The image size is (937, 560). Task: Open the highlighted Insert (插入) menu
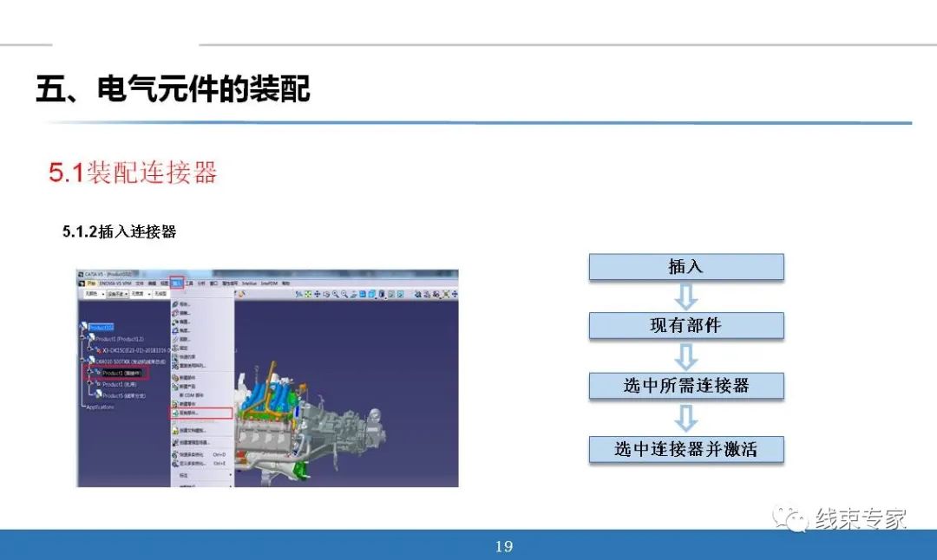coord(176,283)
